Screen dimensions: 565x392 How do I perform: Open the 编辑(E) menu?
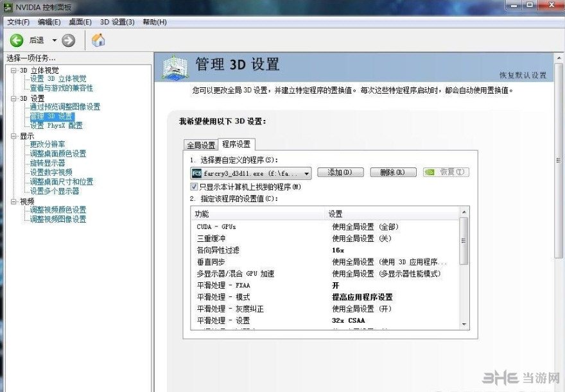tap(49, 22)
